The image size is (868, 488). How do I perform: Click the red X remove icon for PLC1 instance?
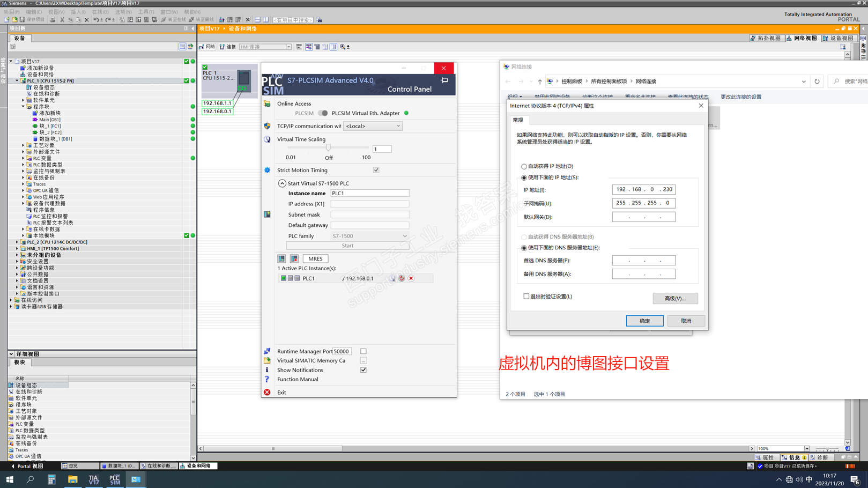[411, 278]
